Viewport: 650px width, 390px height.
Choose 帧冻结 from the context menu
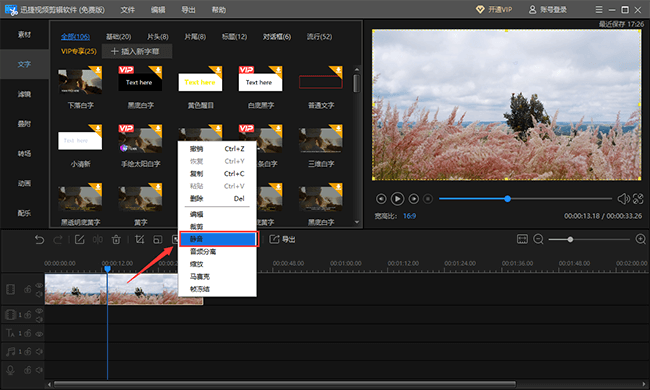[x=217, y=289]
